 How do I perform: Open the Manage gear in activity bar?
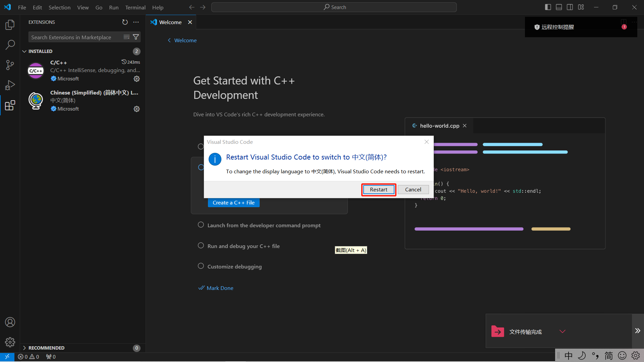point(10,342)
